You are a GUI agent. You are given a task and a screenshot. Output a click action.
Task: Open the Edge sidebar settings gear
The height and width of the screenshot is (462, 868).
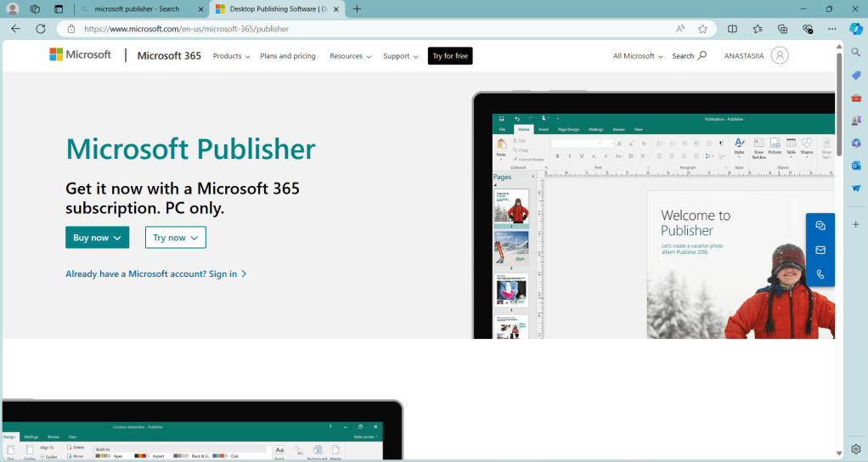point(856,448)
